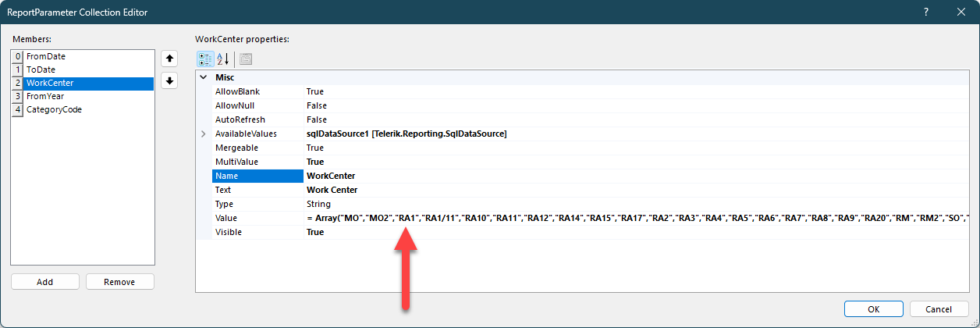980x328 pixels.
Task: Select the ToDate member
Action: [x=41, y=70]
